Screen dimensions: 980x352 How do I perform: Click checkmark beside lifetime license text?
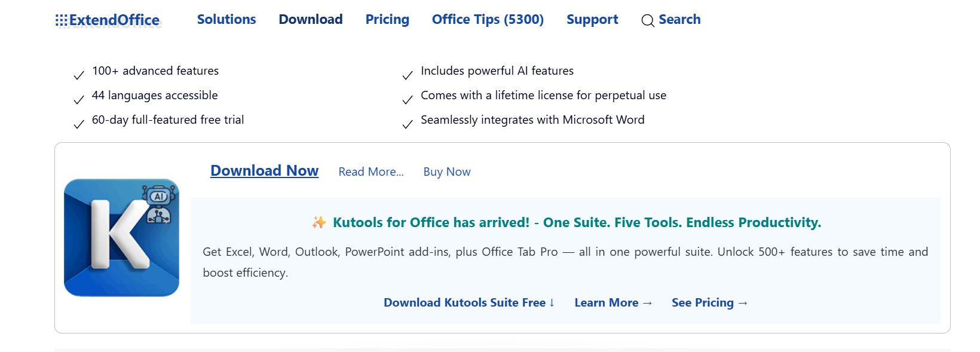tap(408, 100)
